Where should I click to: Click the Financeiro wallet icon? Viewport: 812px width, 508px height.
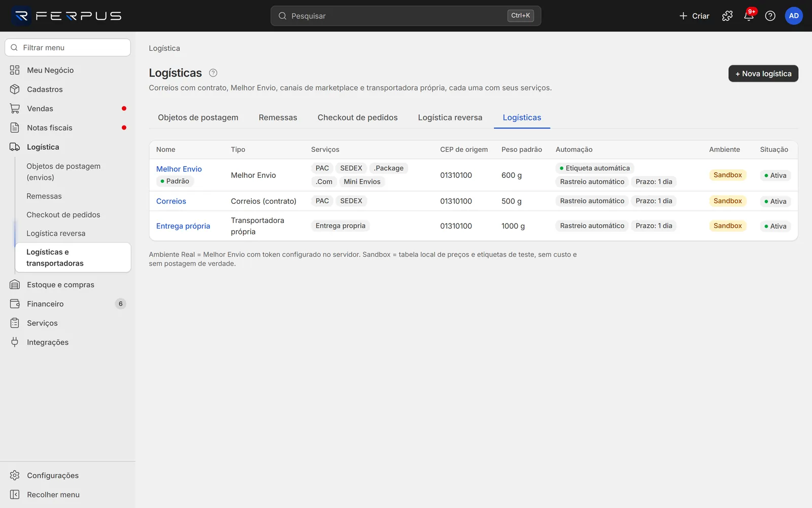pyautogui.click(x=15, y=304)
